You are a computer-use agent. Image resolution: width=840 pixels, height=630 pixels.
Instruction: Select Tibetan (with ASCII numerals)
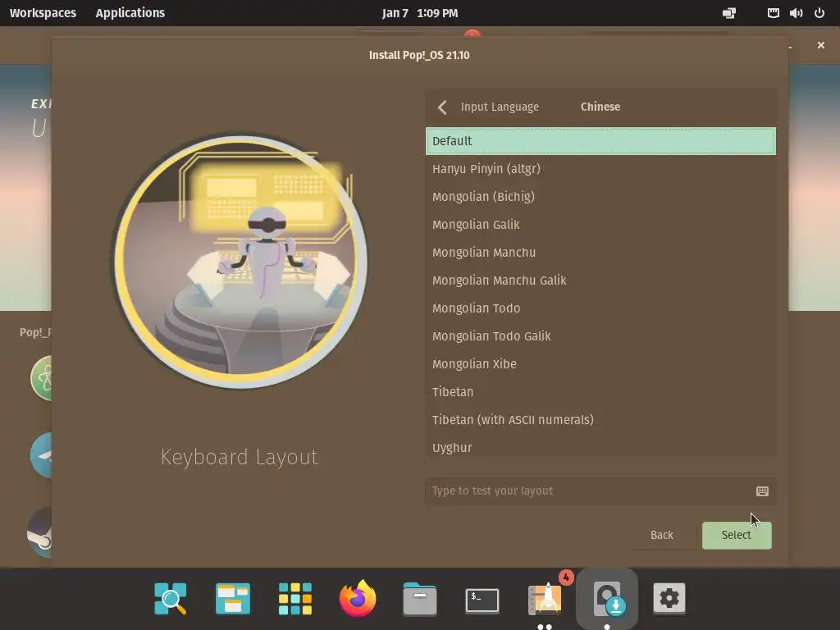pyautogui.click(x=600, y=419)
